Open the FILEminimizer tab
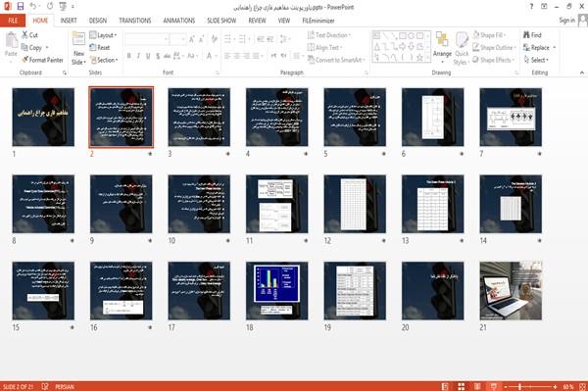588x391 pixels. (x=318, y=21)
